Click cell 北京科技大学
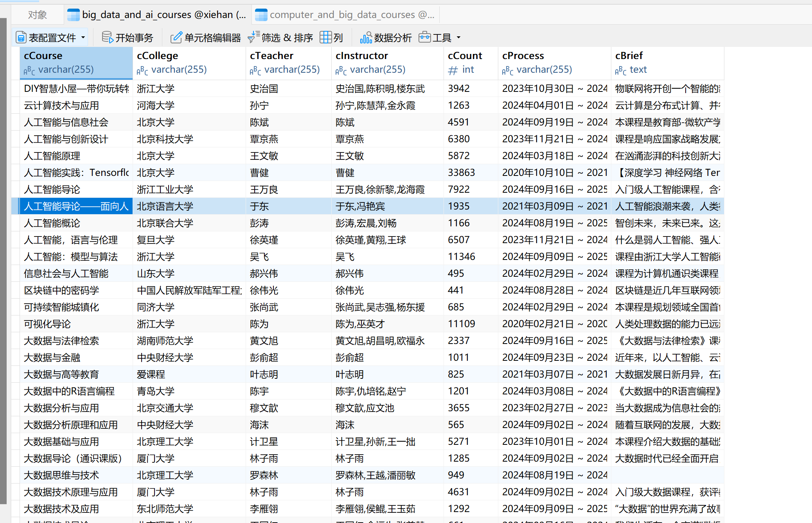Viewport: 812px width, 523px height. [x=189, y=139]
